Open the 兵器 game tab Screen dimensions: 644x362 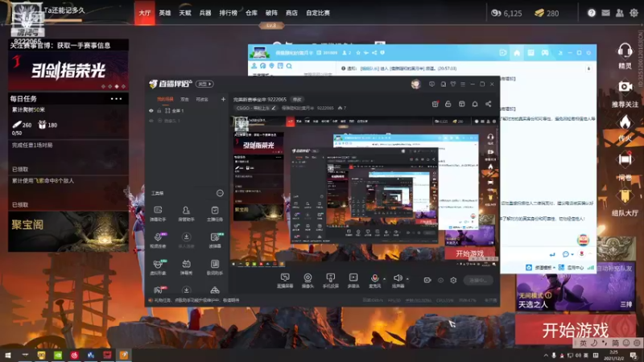pyautogui.click(x=205, y=13)
